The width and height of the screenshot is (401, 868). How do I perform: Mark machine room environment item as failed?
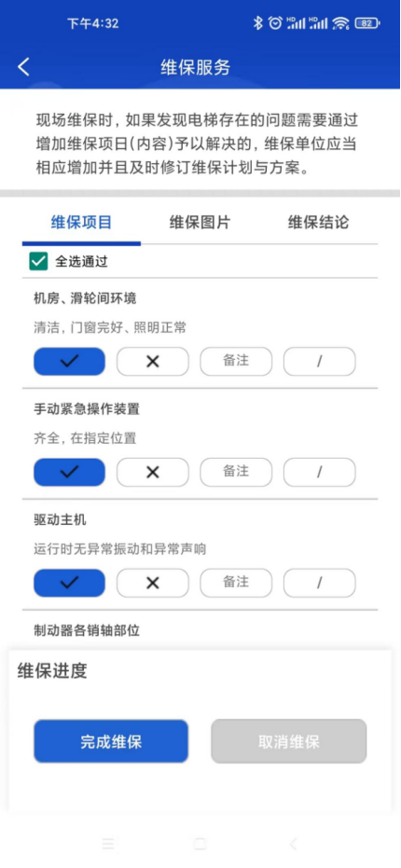pyautogui.click(x=153, y=362)
